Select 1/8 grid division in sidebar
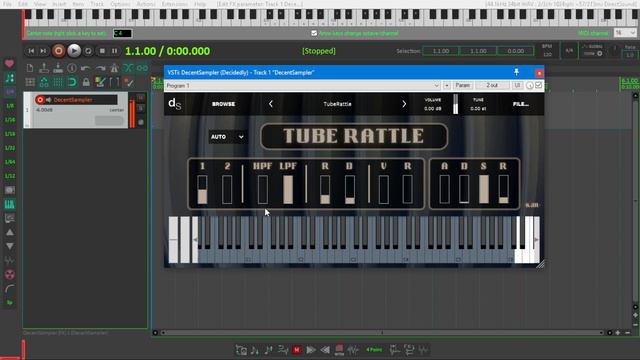This screenshot has width=640, height=360. (x=9, y=106)
